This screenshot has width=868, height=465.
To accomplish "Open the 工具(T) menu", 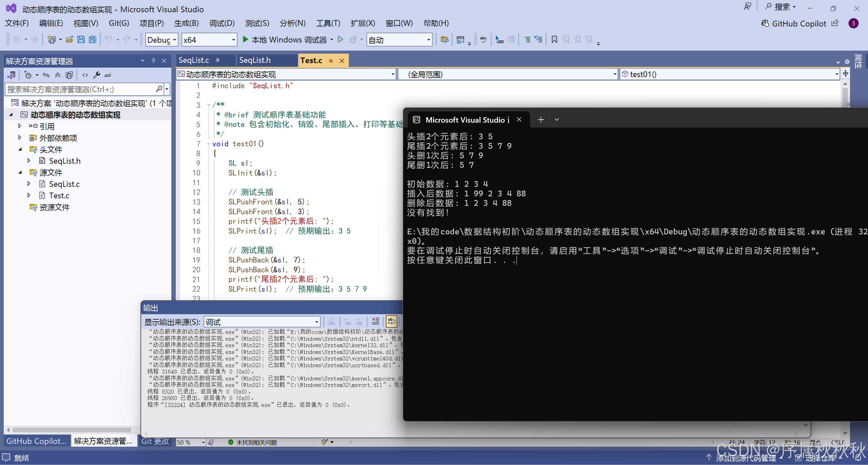I will pyautogui.click(x=328, y=23).
